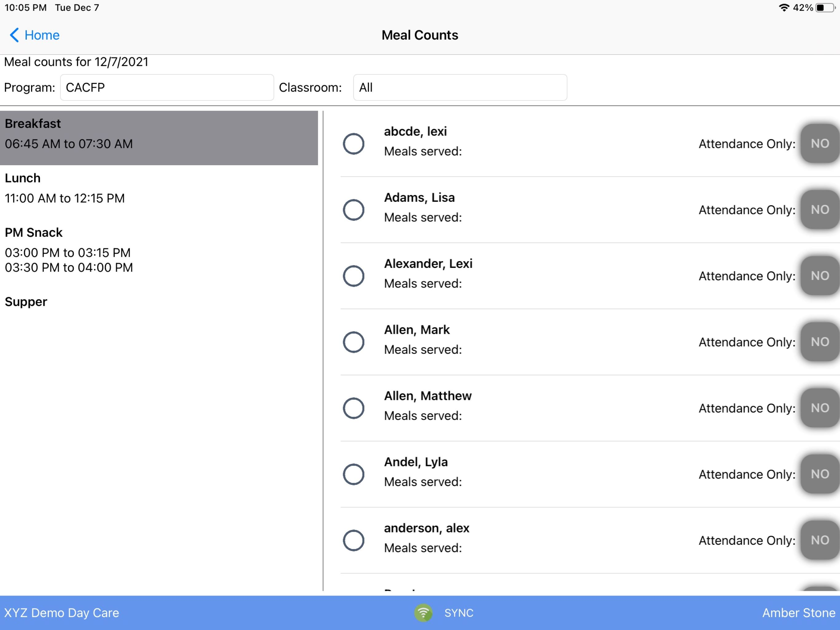The width and height of the screenshot is (840, 630).
Task: Tap the name abcde, lexi
Action: tap(415, 131)
